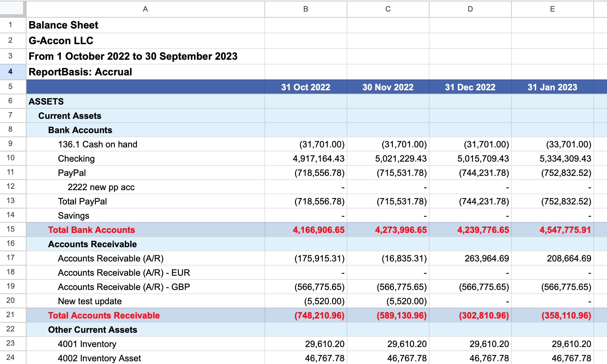607x364 pixels.
Task: Click the '31 Dec 2022' header cell
Action: coord(470,87)
